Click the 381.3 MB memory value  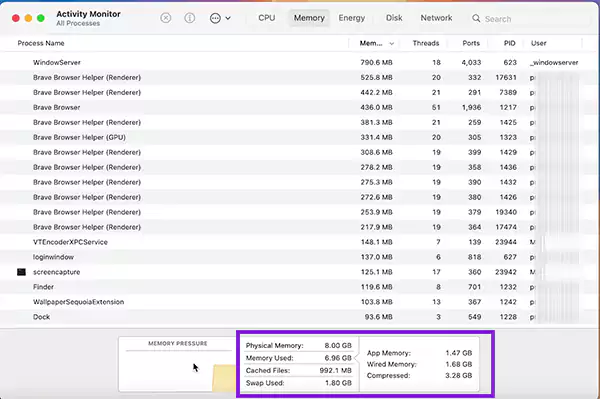point(377,122)
